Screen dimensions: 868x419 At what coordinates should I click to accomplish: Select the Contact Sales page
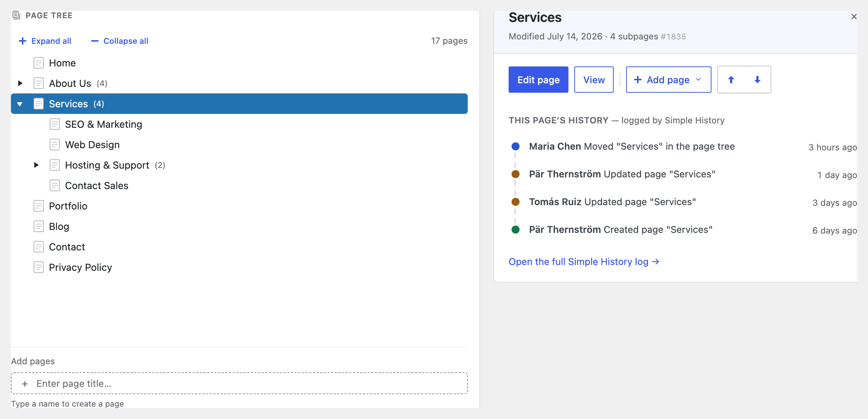pyautogui.click(x=239, y=185)
